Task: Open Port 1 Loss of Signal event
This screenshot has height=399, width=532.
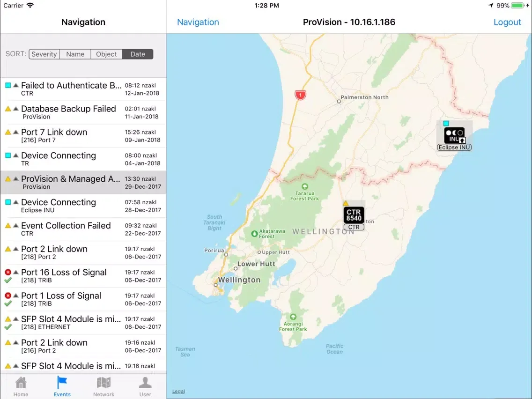Action: point(83,300)
